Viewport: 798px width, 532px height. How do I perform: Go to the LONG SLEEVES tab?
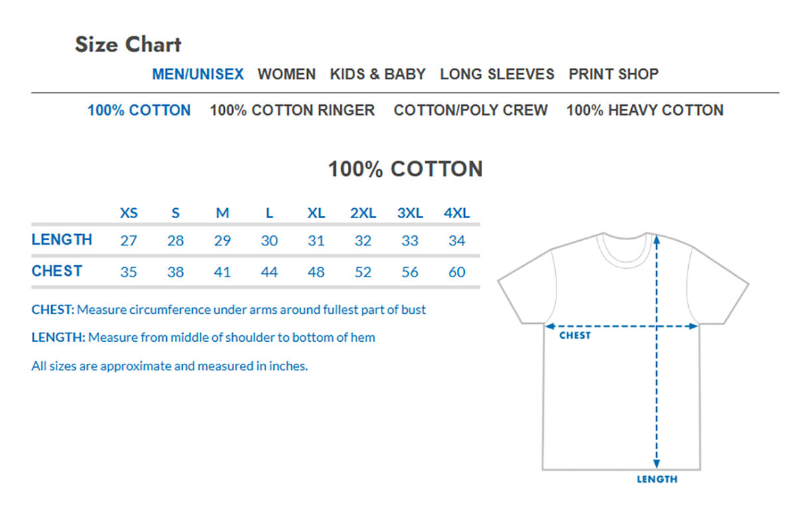pyautogui.click(x=497, y=74)
